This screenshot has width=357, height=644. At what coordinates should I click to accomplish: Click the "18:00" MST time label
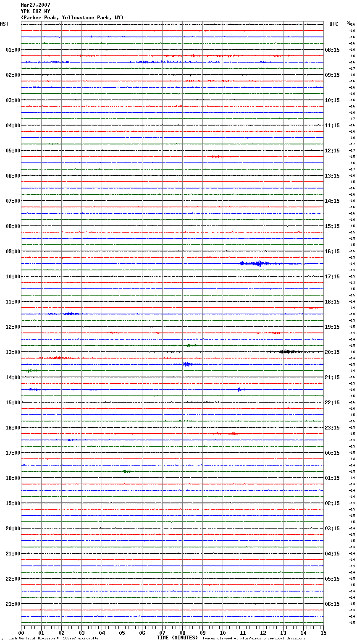point(13,478)
